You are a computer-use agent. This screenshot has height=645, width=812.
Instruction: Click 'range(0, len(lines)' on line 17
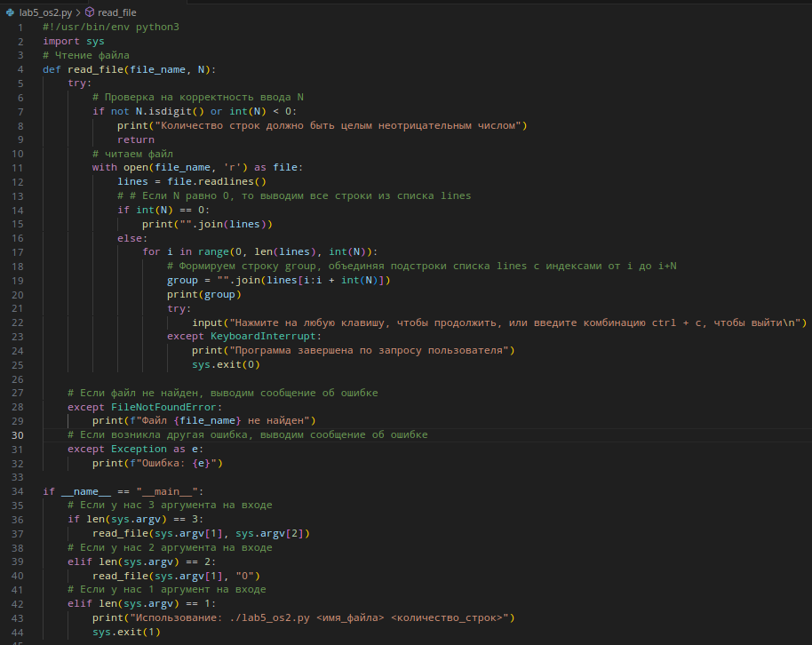tap(257, 251)
